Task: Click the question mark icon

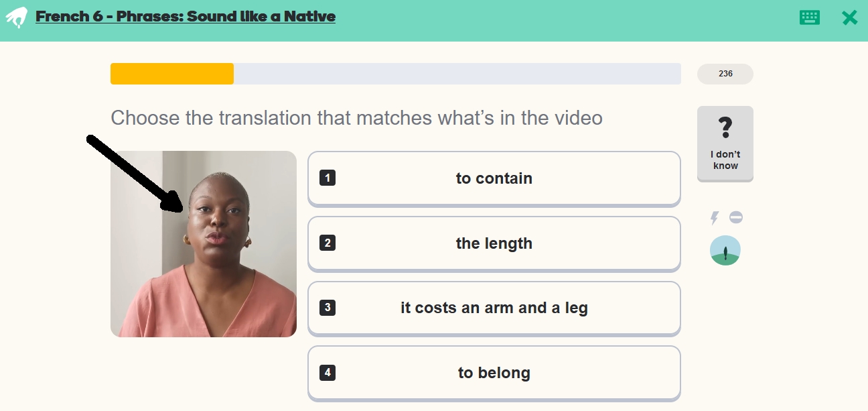Action: [x=725, y=128]
